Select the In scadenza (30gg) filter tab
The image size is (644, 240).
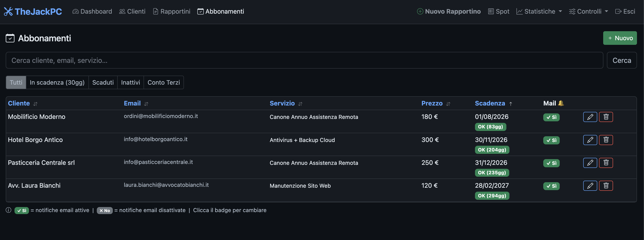[x=57, y=82]
